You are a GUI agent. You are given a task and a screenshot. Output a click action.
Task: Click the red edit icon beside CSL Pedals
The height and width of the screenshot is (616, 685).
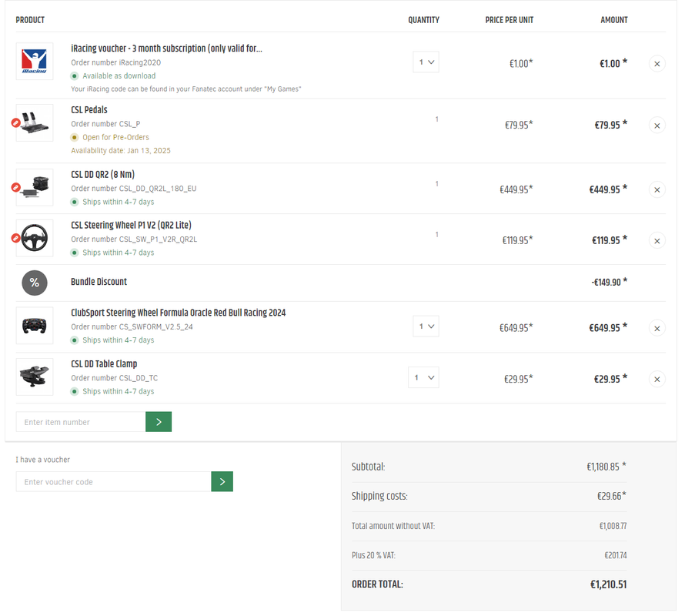[x=16, y=123]
